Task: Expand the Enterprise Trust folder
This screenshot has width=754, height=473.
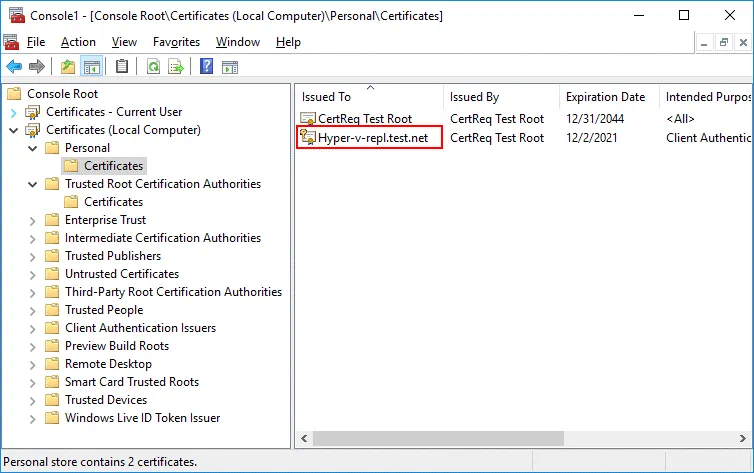Action: pos(32,220)
